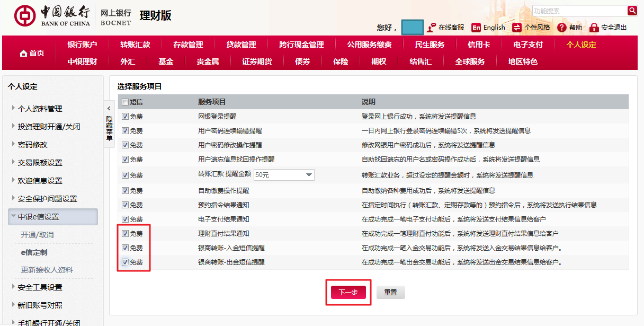Toggle 银商转账-出金短信提醒 checkbox
Viewport: 644px width, 326px height.
tap(125, 262)
